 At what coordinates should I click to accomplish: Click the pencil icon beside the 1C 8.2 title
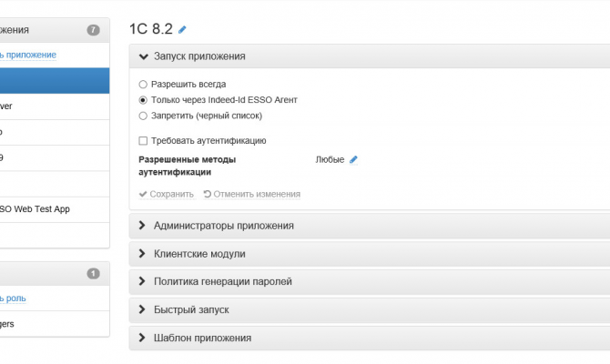click(182, 29)
